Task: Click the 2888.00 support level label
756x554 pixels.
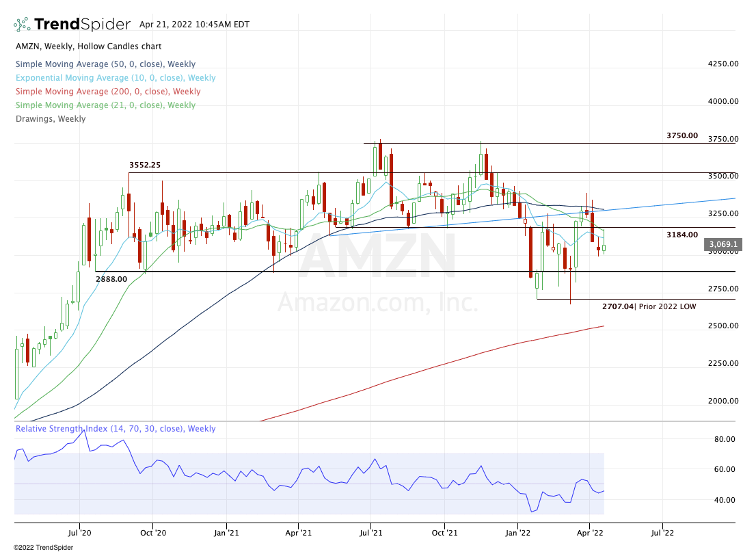Action: (111, 279)
